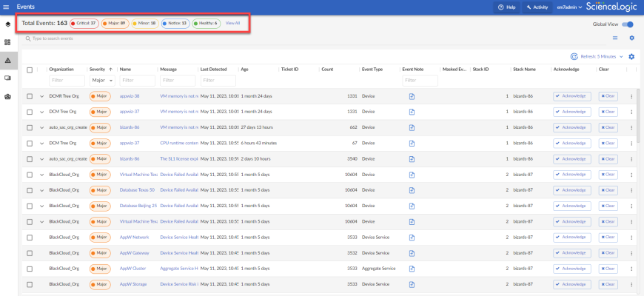The width and height of the screenshot is (644, 296).
Task: Open the Devices icon in left sidebar
Action: tap(7, 77)
